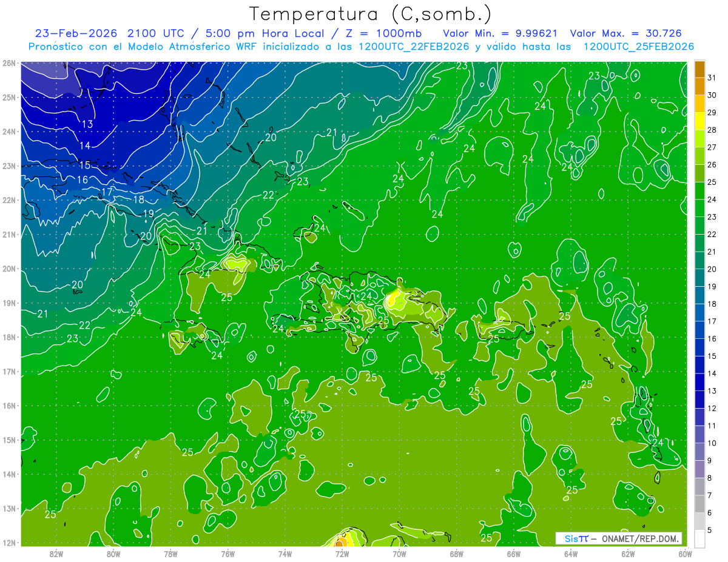Viewport: 728px width, 562px height.
Task: Pick the gray band between 6 and 7
Action: 700,504
